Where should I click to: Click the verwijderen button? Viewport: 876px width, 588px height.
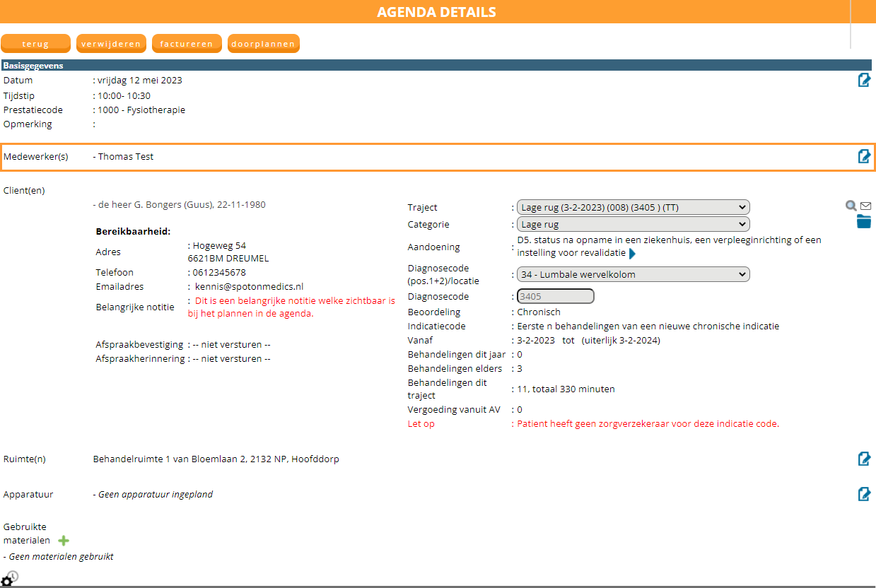click(111, 44)
